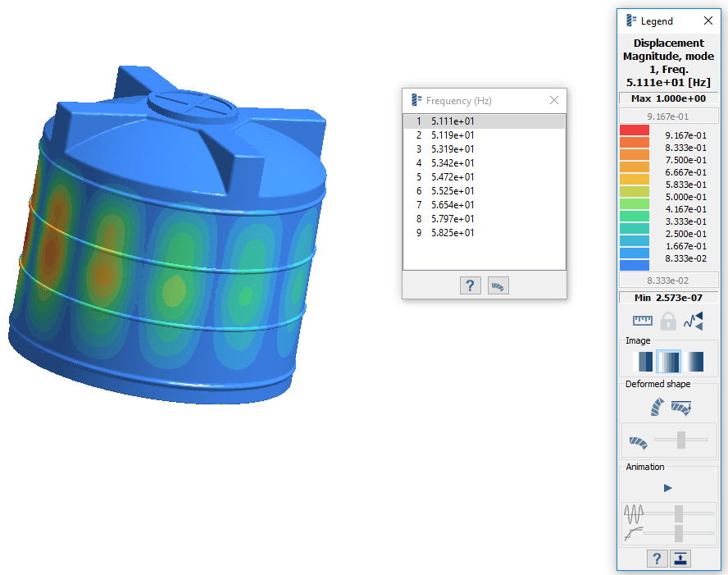Select mode 9 frequency 5.825e+01
The width and height of the screenshot is (728, 575).
[x=453, y=233]
